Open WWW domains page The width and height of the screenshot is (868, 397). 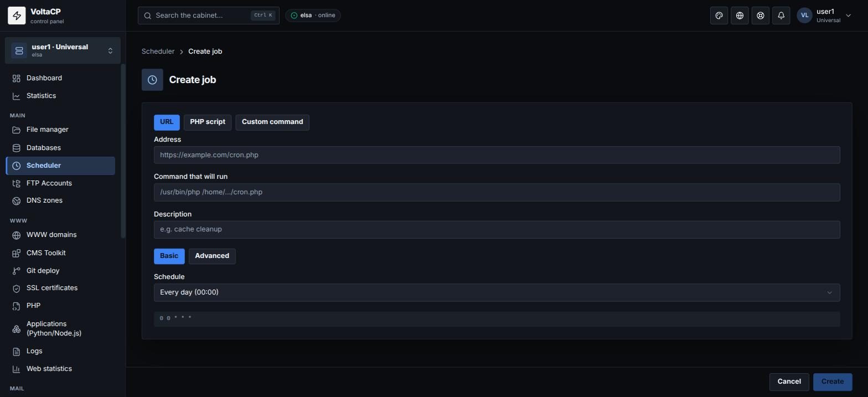click(x=60, y=235)
